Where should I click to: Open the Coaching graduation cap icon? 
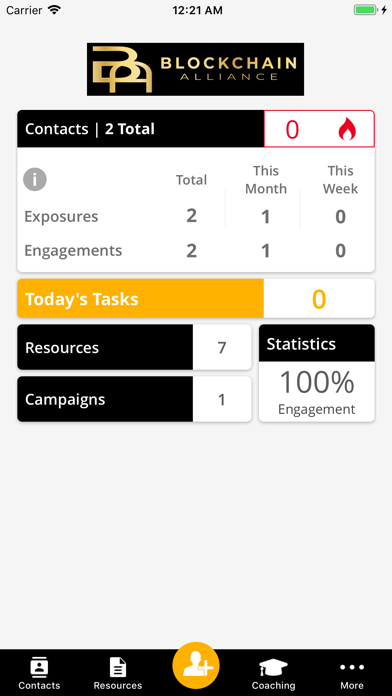273,667
